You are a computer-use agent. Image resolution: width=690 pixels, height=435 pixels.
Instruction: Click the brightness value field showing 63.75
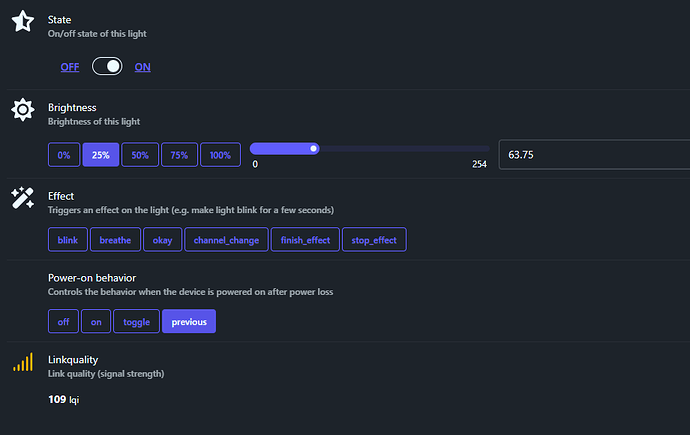594,154
